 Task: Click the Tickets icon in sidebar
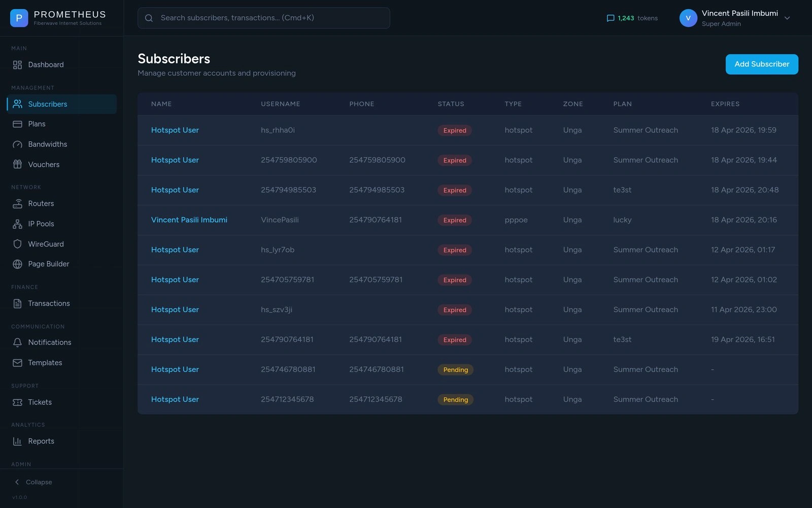pos(17,402)
